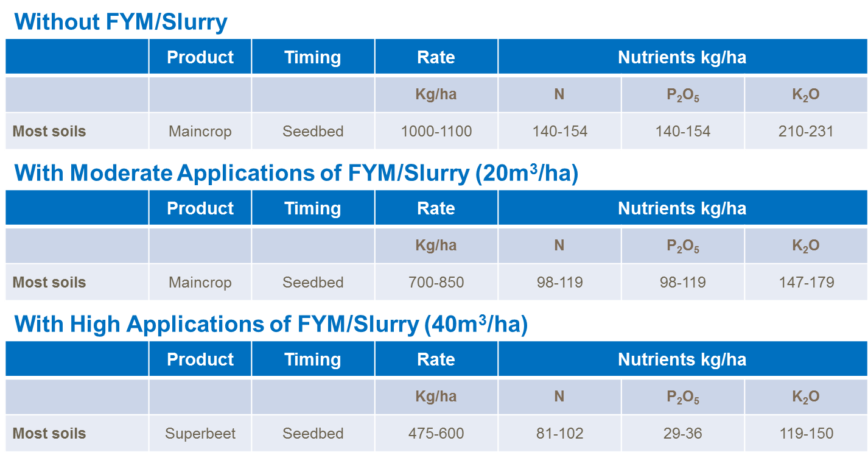This screenshot has width=868, height=452.
Task: Select 98-119 in the N column
Action: pos(559,283)
